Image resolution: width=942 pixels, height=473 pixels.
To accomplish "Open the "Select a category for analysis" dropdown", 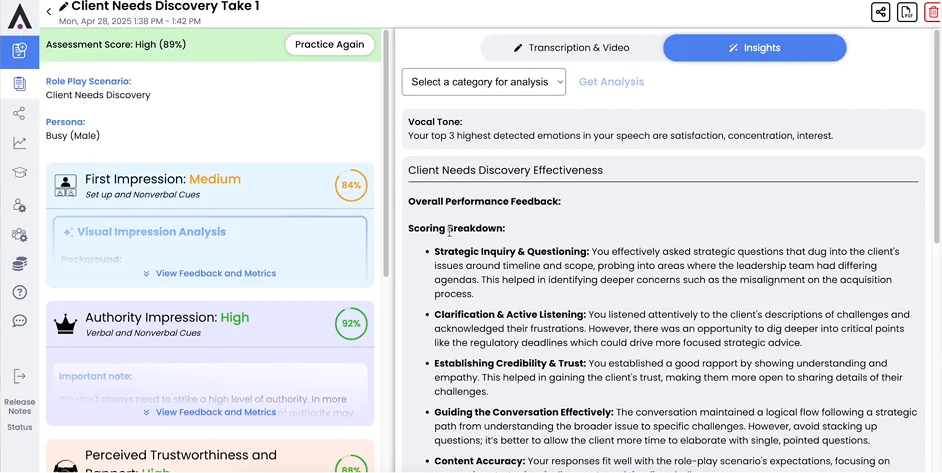I will [484, 82].
